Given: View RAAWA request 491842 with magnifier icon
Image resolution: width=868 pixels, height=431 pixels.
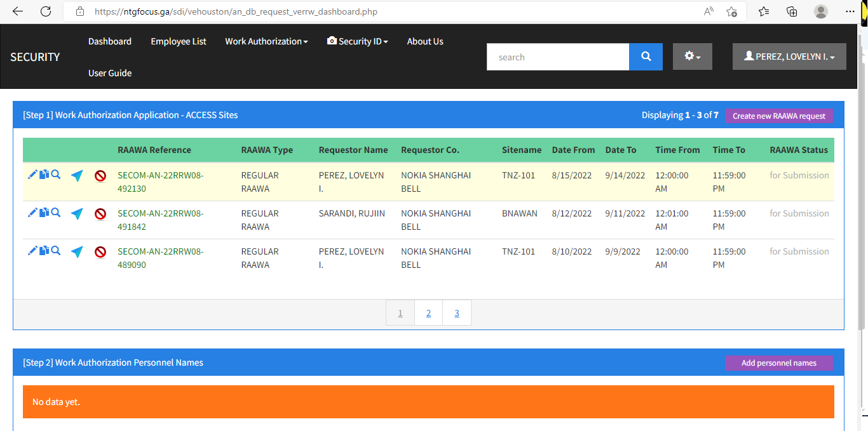Looking at the screenshot, I should pos(56,213).
